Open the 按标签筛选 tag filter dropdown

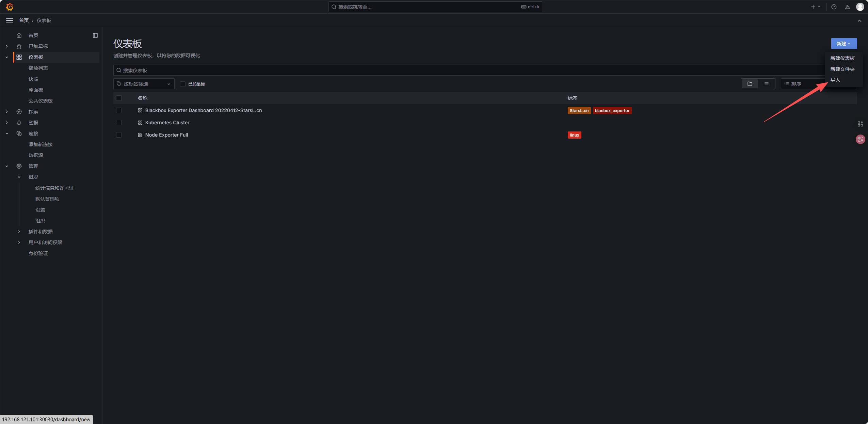click(144, 84)
